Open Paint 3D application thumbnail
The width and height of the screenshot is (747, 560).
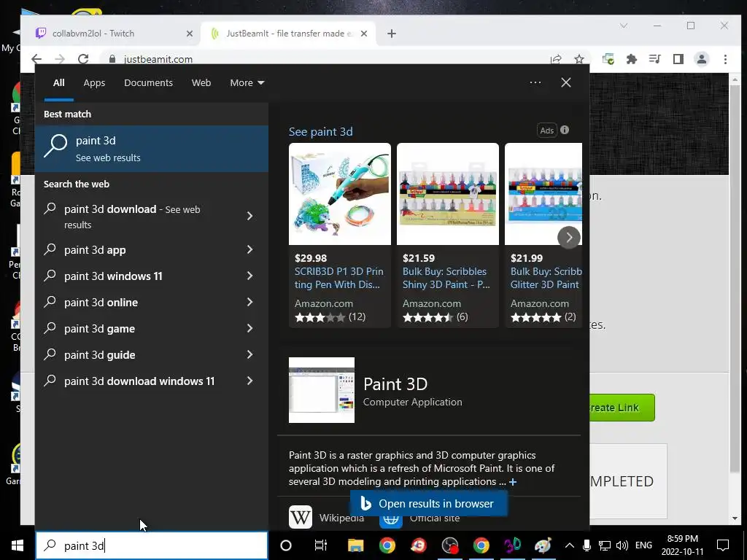322,390
